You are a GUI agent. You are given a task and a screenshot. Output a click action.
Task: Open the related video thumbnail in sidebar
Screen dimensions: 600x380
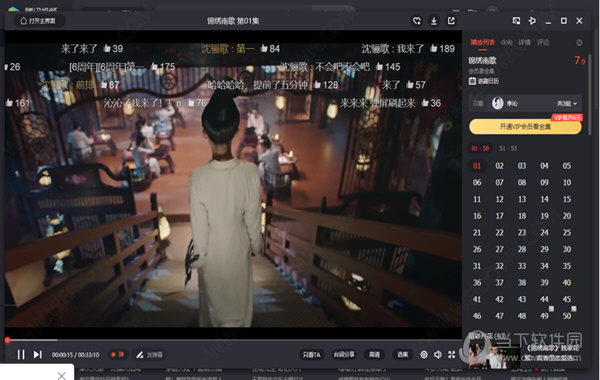494,356
